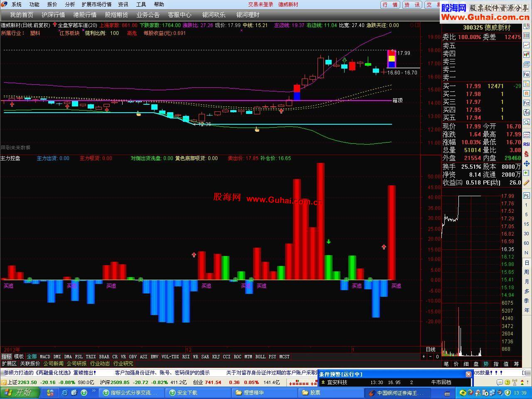Open the line chart icon in sidebar

pos(527,44)
